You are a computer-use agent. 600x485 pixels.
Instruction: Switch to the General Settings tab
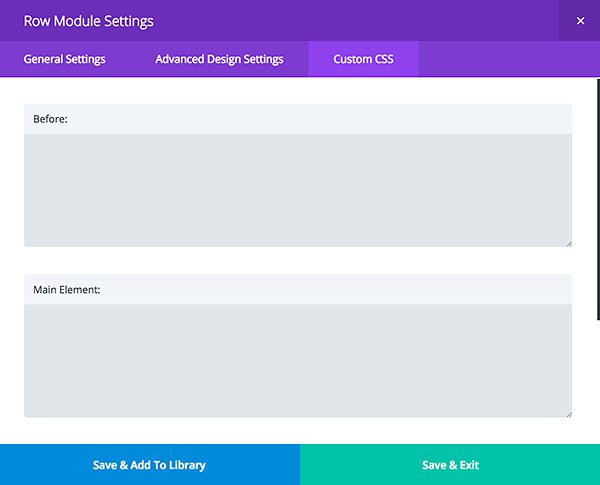point(64,59)
